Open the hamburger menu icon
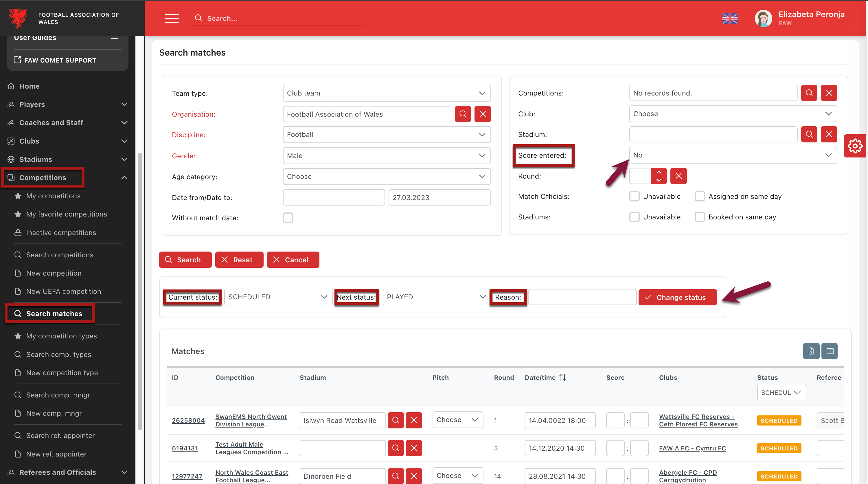Screen dimensions: 868x484 click(x=172, y=18)
